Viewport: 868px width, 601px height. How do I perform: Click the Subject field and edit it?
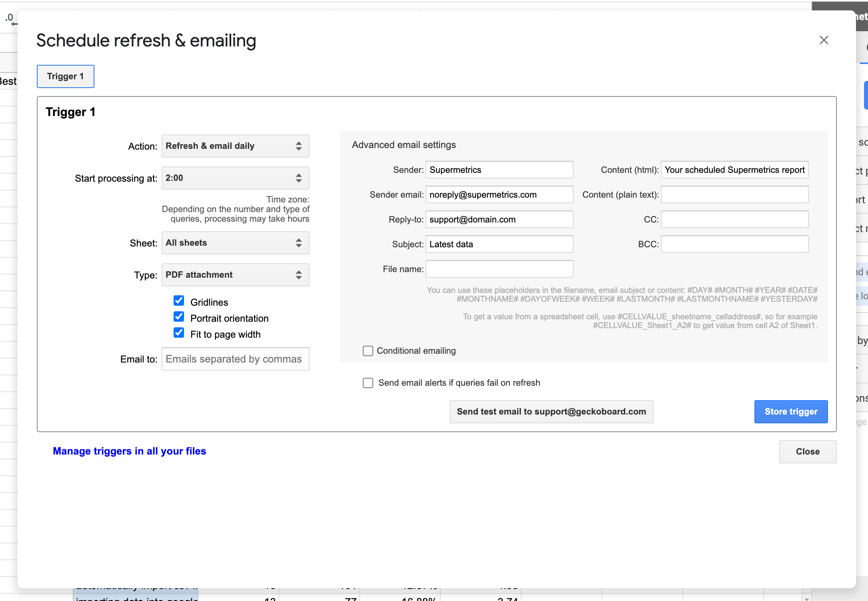tap(499, 244)
